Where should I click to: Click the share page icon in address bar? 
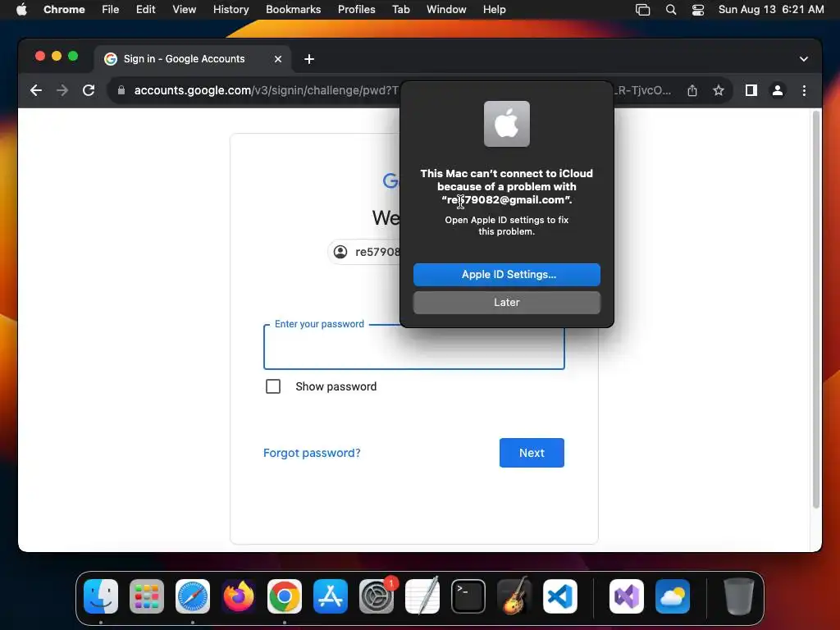coord(692,90)
